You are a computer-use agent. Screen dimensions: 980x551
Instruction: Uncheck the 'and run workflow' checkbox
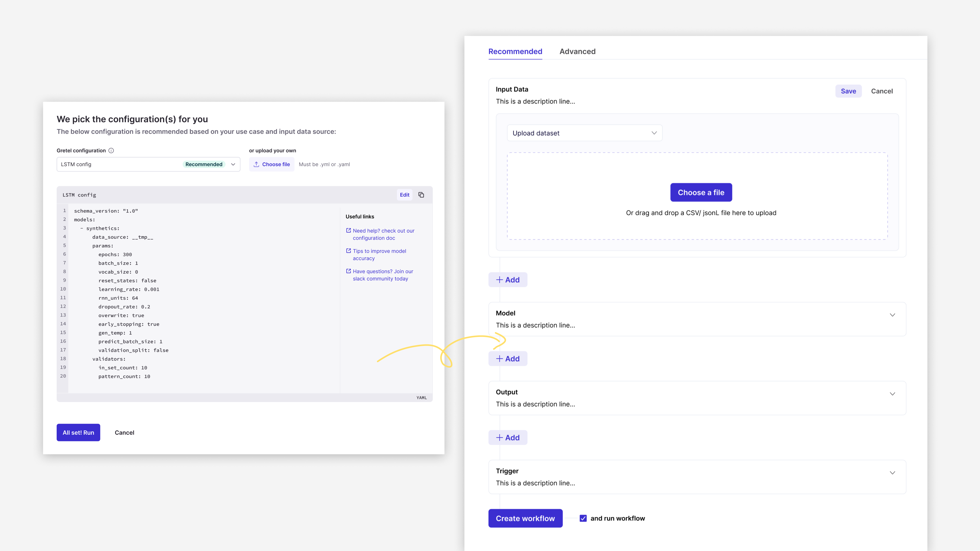point(583,518)
